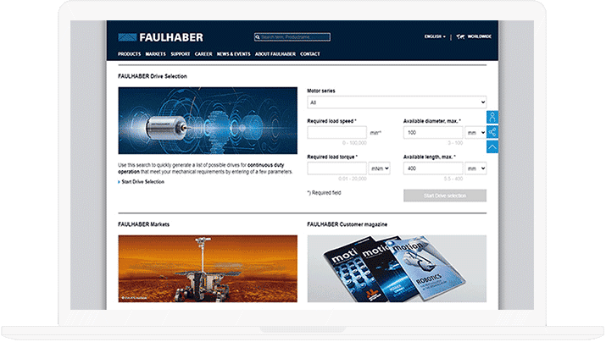Click the Start Drive Selection link
The image size is (606, 364).
coord(143,182)
